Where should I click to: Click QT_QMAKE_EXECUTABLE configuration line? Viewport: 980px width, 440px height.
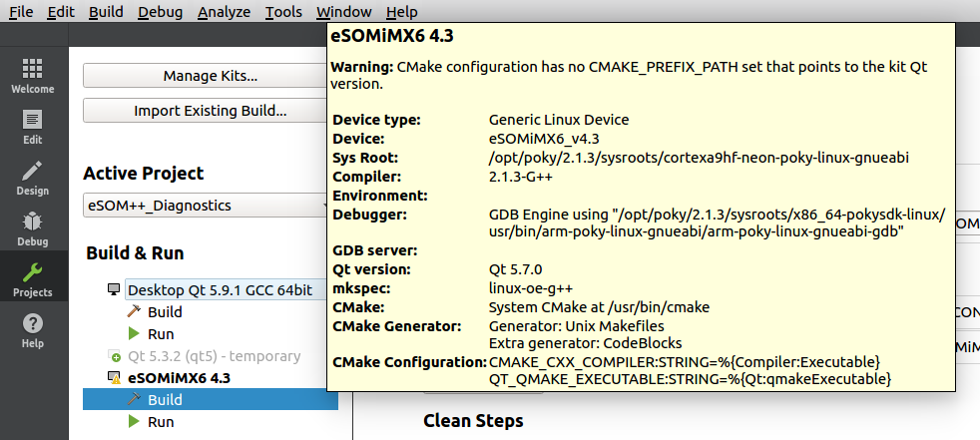(690, 379)
